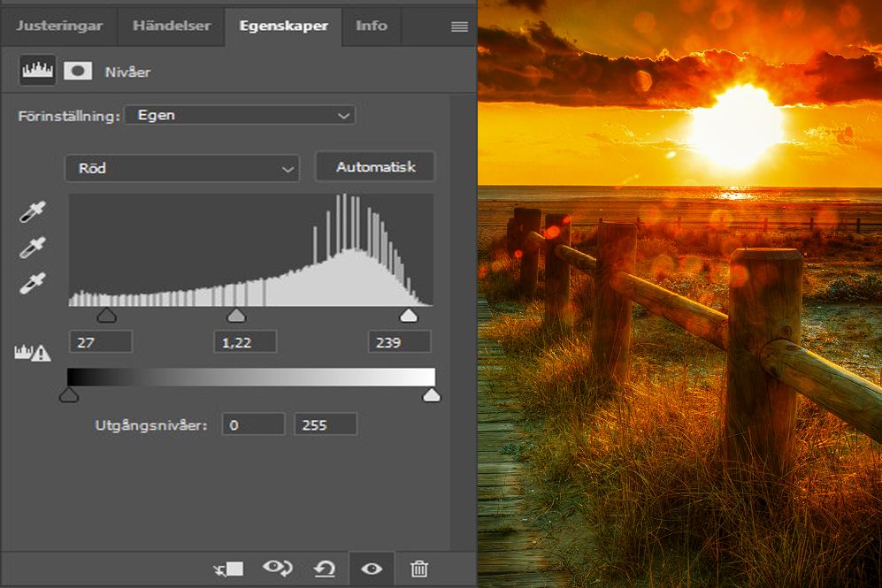Image resolution: width=882 pixels, height=588 pixels.
Task: View previous state of the adjustment
Action: [x=278, y=569]
